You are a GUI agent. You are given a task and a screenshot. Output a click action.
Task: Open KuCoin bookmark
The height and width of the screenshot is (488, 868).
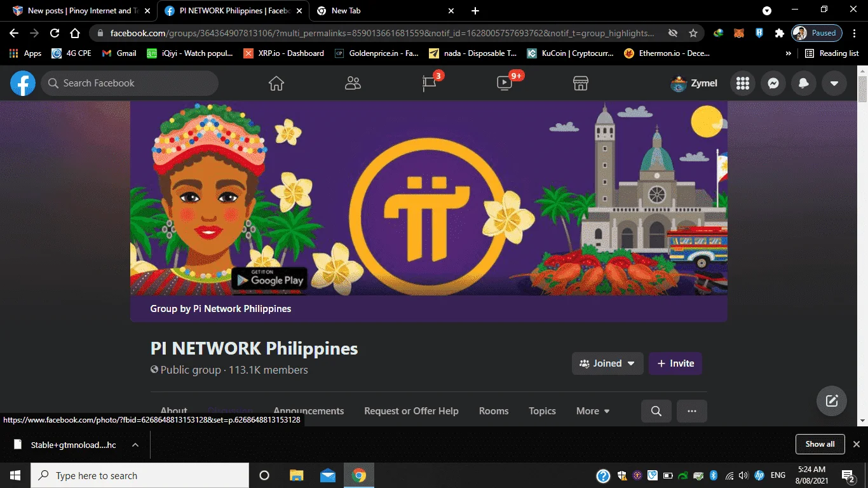pos(571,53)
